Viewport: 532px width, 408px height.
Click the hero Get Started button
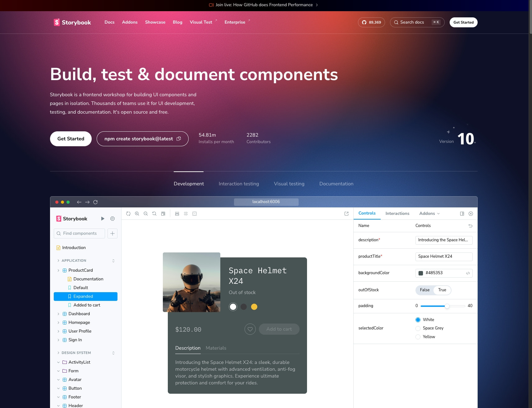71,139
